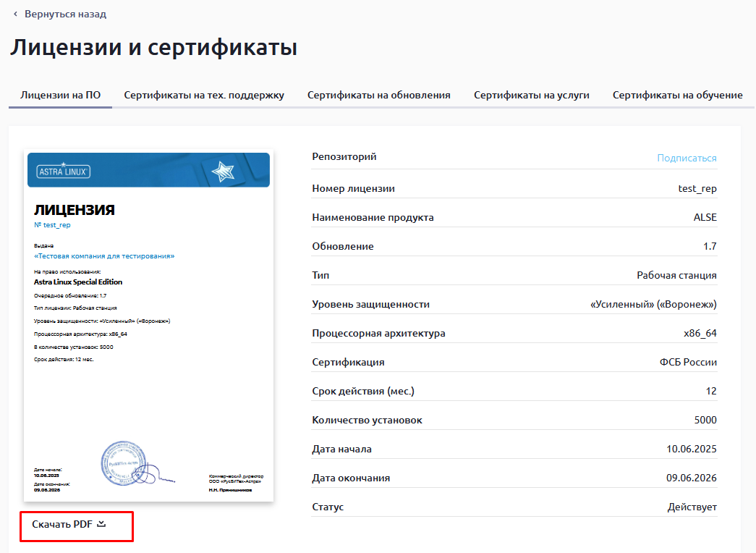Click the download icon beside Скачать PDF
756x553 pixels.
click(101, 524)
